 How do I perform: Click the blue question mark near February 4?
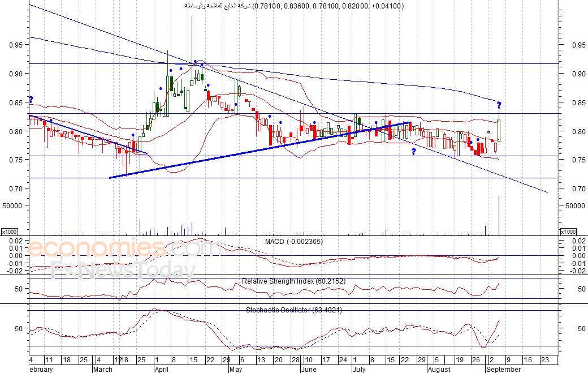click(31, 100)
